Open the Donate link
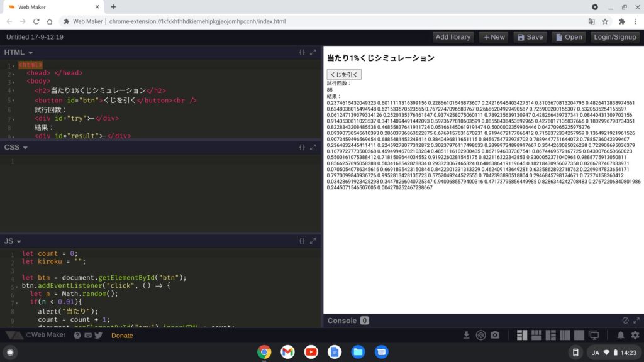This screenshot has height=362, width=644. [122, 336]
